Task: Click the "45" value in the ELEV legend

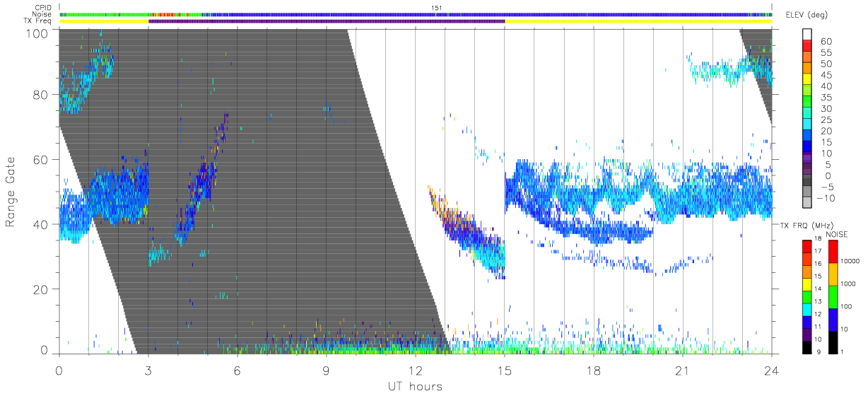Action: coord(826,75)
